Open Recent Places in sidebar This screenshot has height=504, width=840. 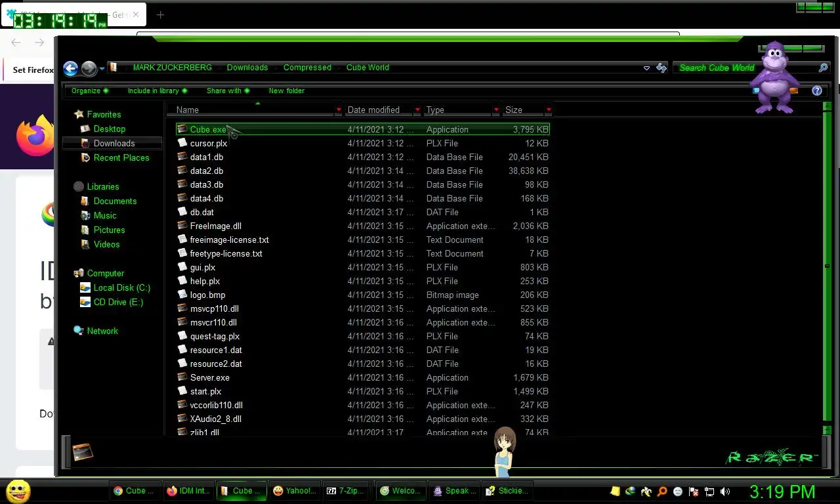tap(121, 157)
